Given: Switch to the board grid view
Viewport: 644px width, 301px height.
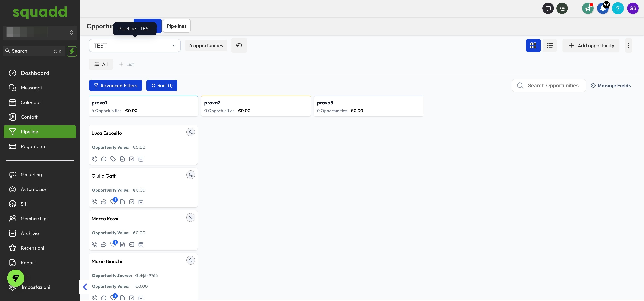Looking at the screenshot, I should [533, 45].
